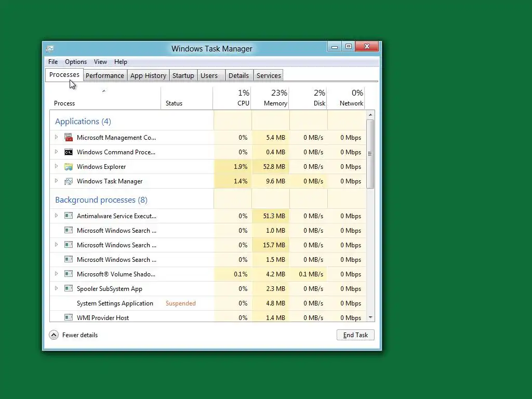
Task: Sort by the Status column header
Action: point(187,98)
